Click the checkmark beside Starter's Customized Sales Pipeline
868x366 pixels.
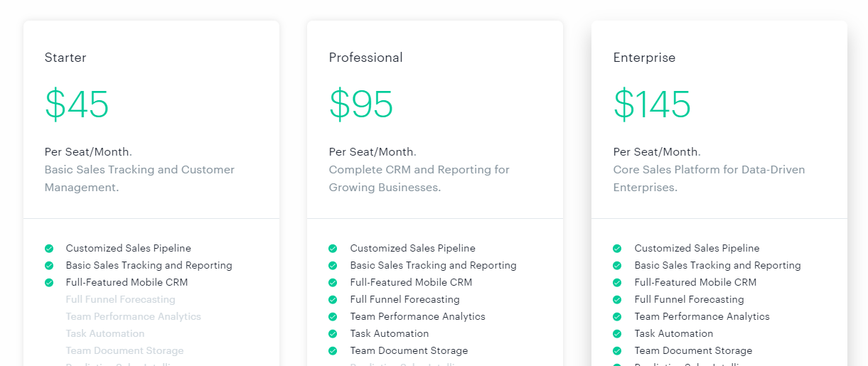tap(49, 249)
